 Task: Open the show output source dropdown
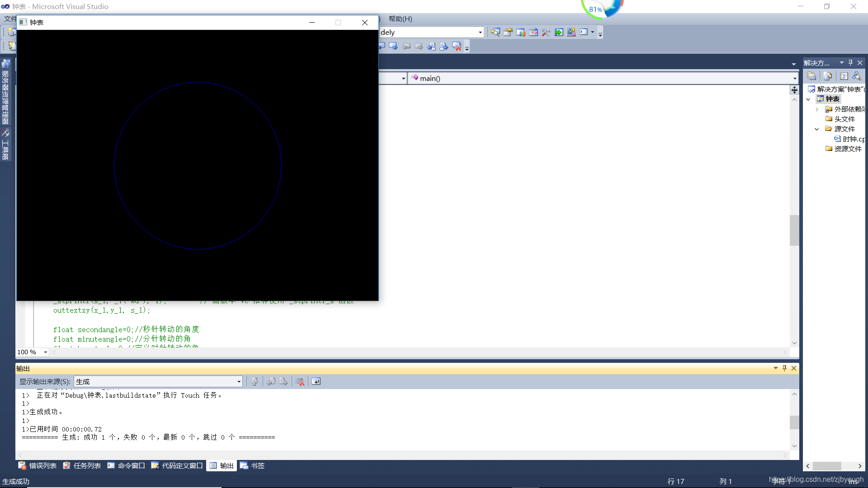239,382
